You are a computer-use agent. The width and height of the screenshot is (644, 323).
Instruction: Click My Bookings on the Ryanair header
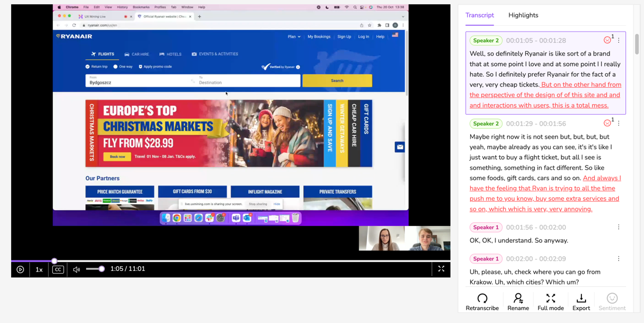tap(319, 36)
